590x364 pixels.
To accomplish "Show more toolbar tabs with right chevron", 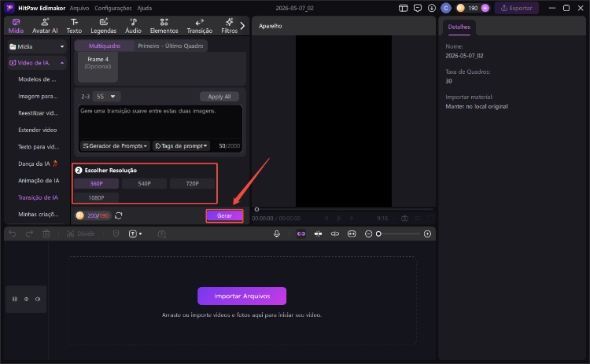I will [x=243, y=26].
